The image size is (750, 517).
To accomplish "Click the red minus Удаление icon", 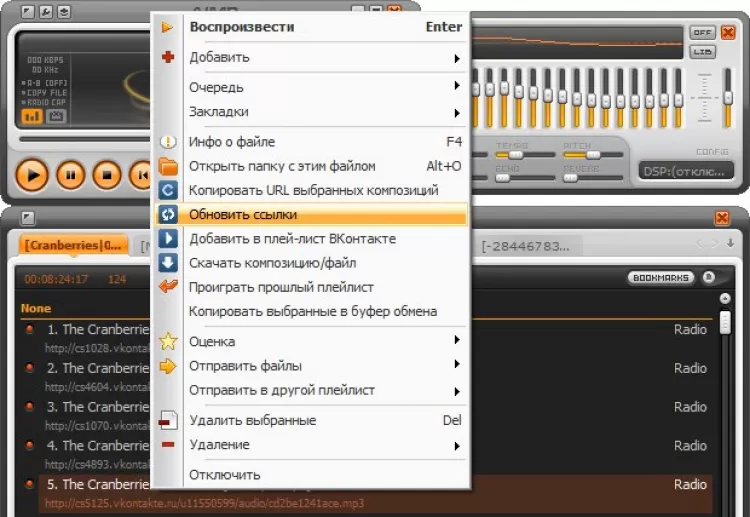I will [168, 445].
